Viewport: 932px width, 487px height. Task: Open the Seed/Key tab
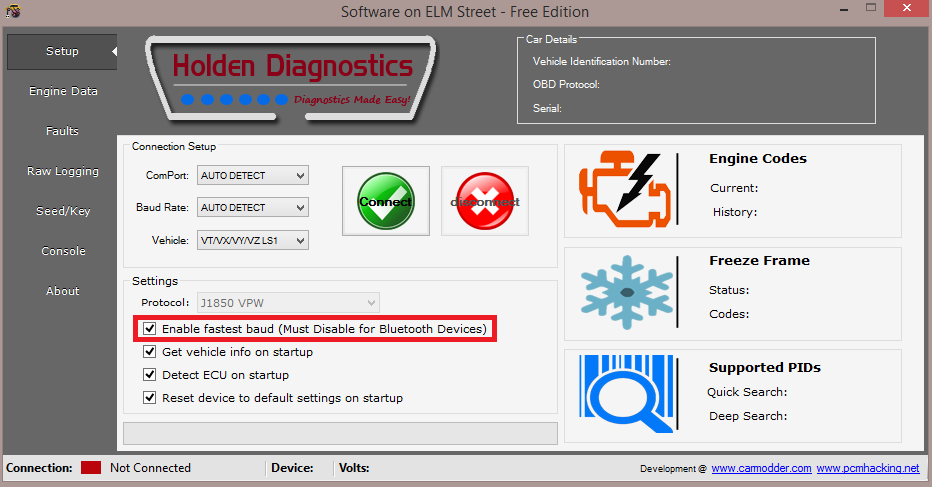63,210
